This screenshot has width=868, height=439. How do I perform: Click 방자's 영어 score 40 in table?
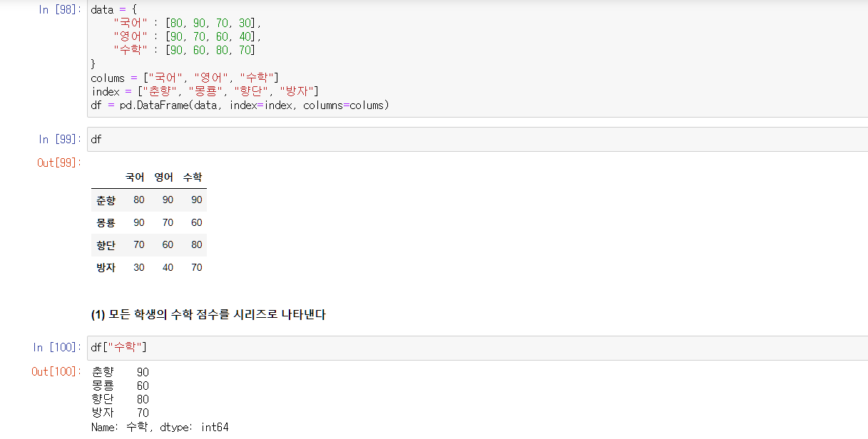point(168,268)
